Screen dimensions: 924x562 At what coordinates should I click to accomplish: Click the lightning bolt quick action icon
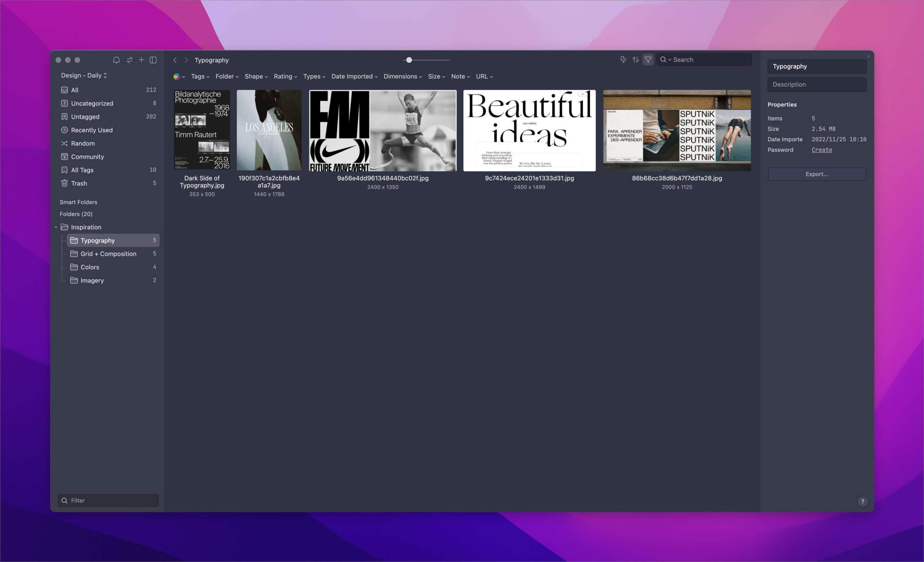pos(623,60)
